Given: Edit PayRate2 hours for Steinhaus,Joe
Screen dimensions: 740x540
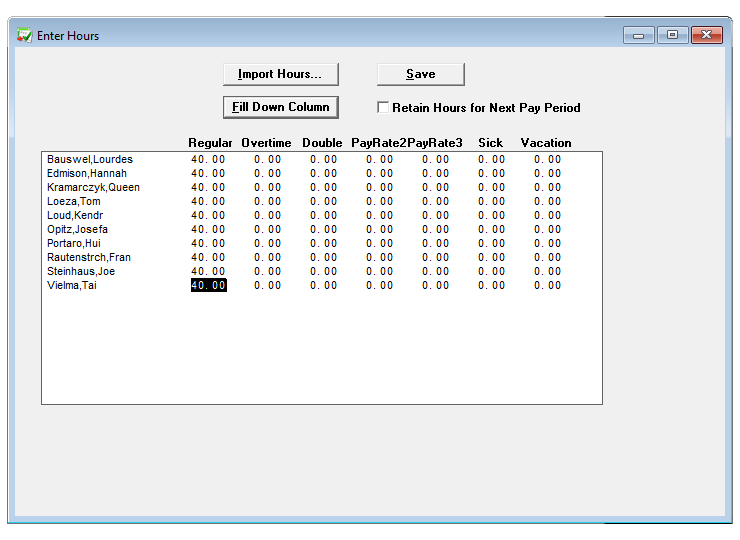Looking at the screenshot, I should tap(379, 271).
